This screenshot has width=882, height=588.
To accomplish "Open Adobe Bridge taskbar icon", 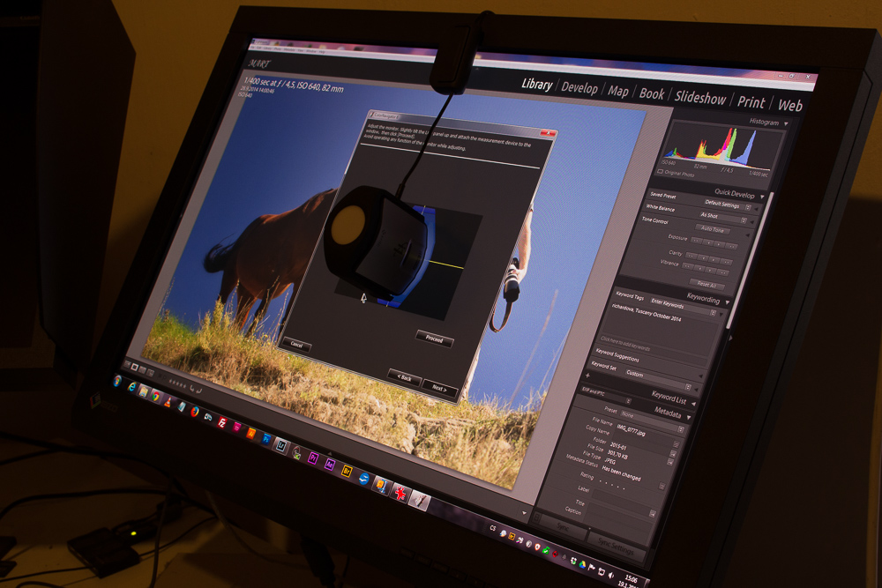I will (347, 471).
